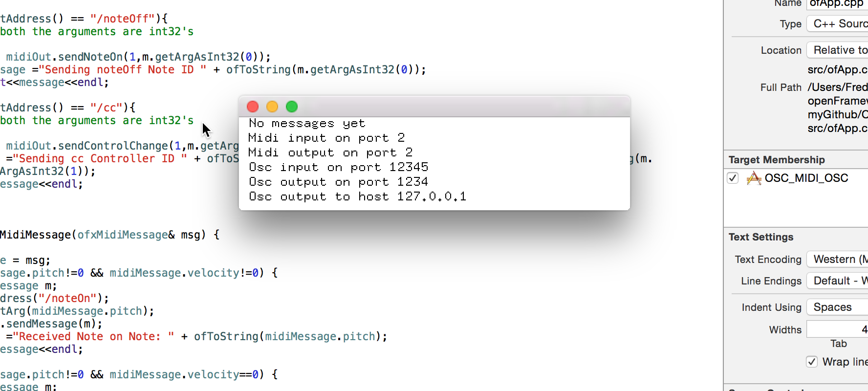Open the Location Relative to dropdown

click(x=837, y=50)
